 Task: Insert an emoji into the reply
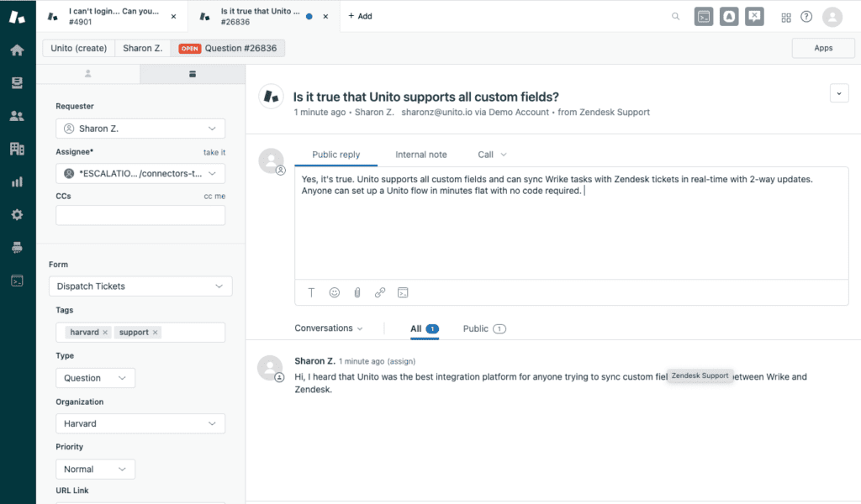334,292
